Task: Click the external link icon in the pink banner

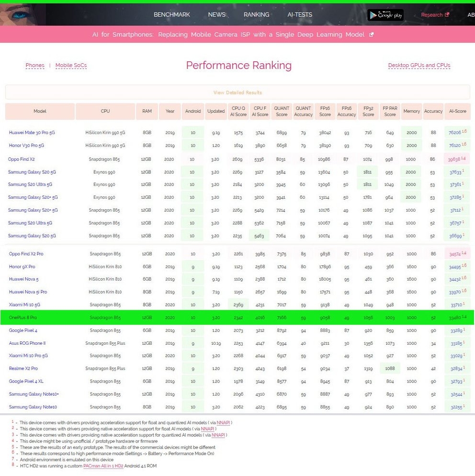Action: point(371,34)
